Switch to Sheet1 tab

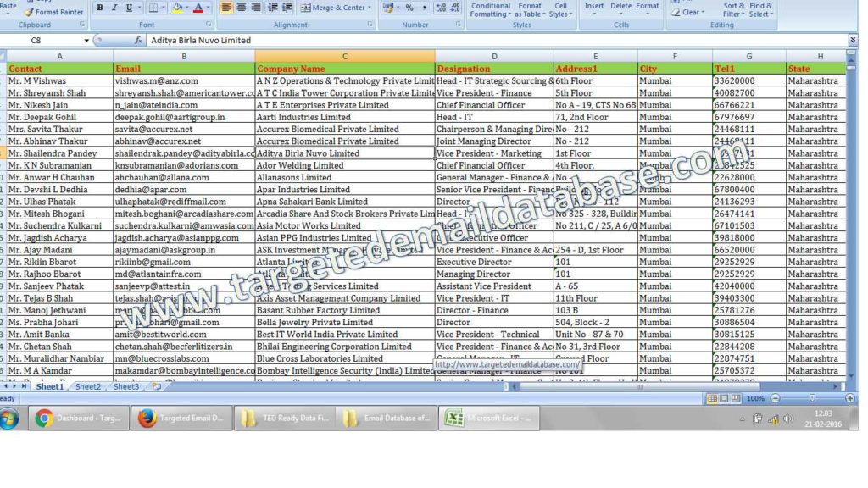(x=50, y=386)
